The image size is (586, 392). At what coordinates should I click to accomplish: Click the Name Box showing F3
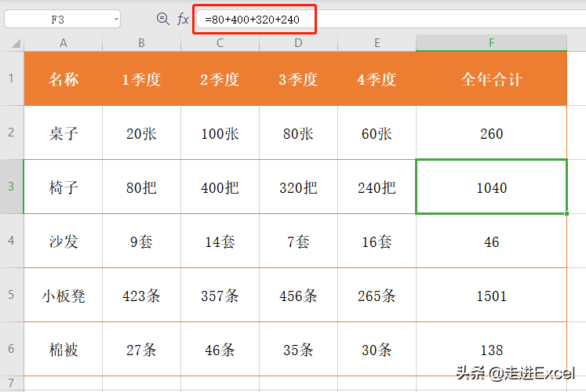pyautogui.click(x=62, y=19)
